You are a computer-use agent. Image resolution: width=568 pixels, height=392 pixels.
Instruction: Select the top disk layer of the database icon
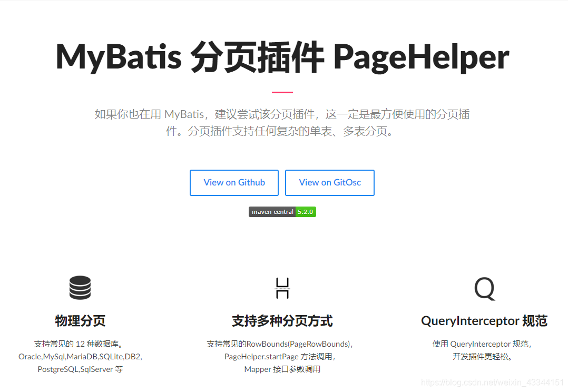(x=80, y=280)
